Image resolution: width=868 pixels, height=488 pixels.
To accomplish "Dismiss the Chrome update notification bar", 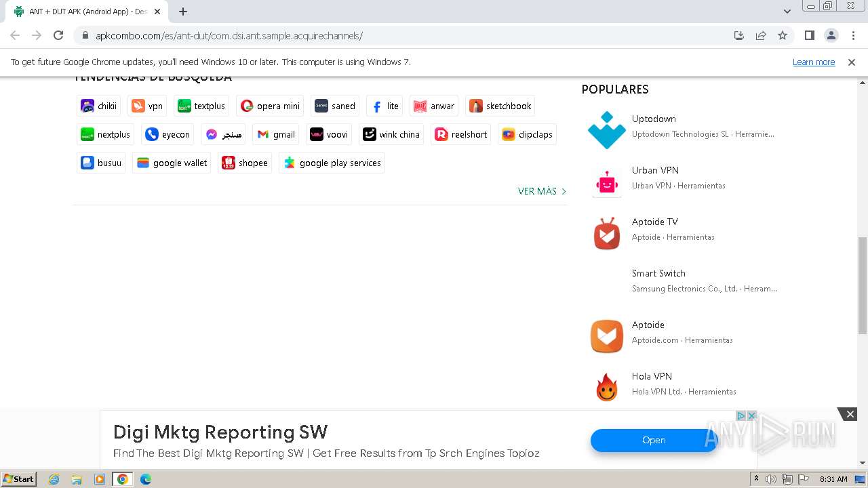I will (852, 62).
